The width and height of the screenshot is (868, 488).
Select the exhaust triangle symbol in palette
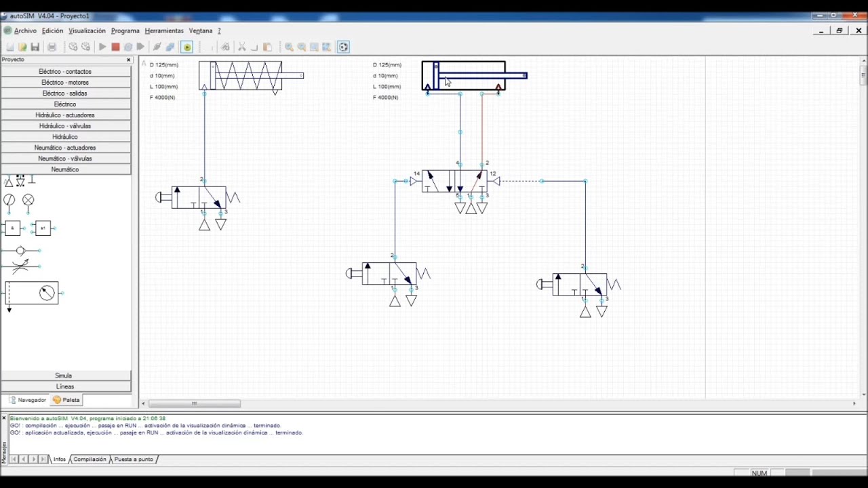click(x=20, y=180)
